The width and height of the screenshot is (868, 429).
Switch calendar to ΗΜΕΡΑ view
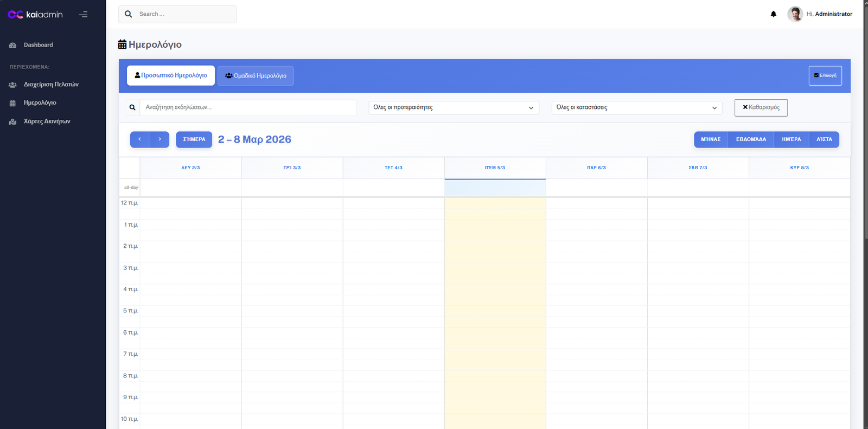point(791,139)
